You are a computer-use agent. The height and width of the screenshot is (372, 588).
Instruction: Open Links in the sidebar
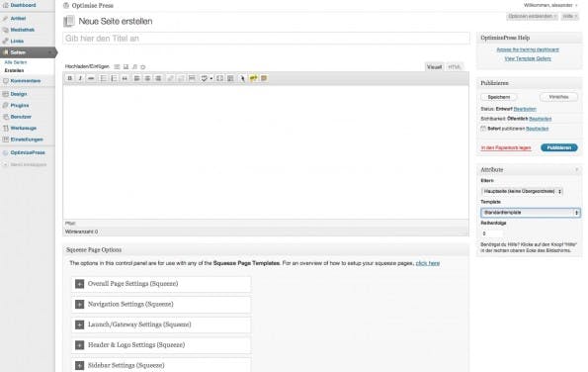[x=17, y=41]
